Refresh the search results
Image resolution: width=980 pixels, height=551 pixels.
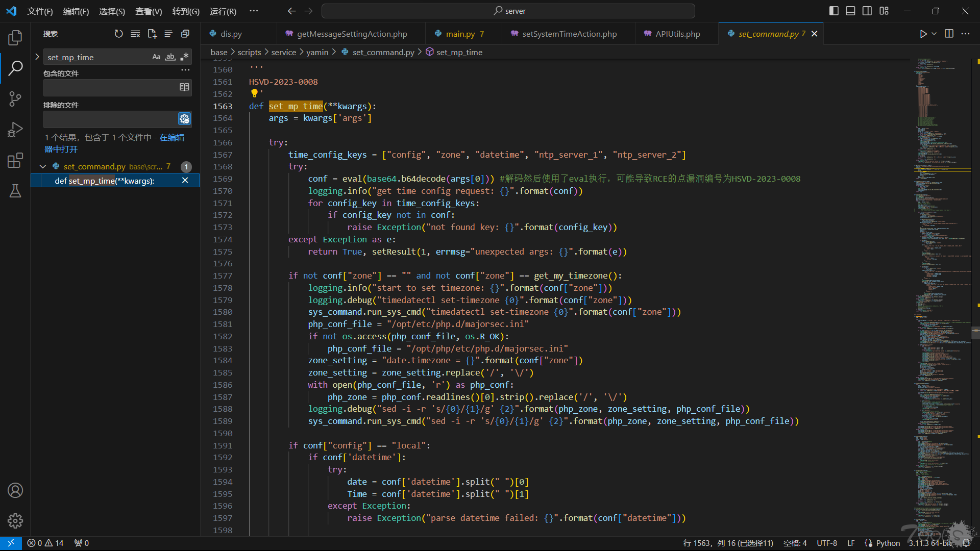[x=118, y=34]
